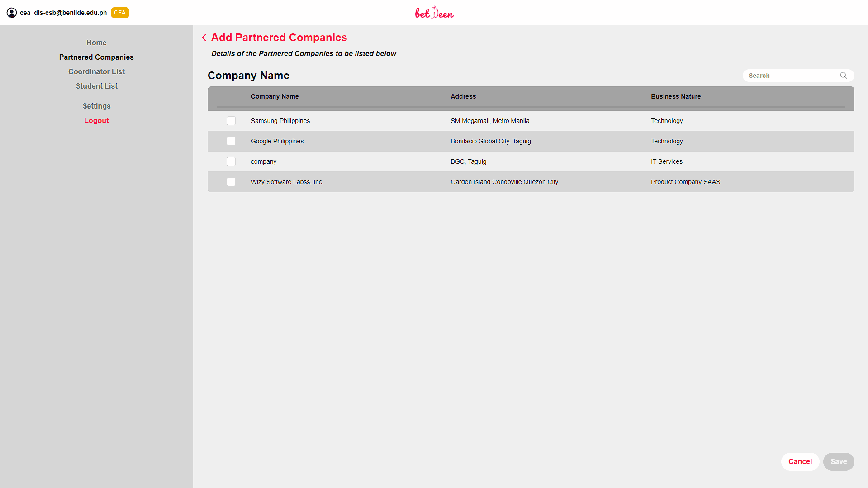Select the Google Philippines row checkbox
The image size is (868, 488).
231,141
